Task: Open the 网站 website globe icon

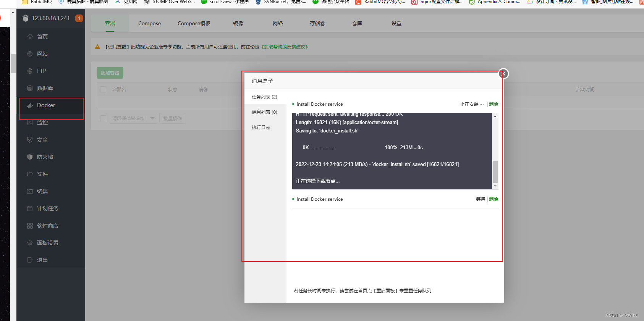Action: click(30, 54)
